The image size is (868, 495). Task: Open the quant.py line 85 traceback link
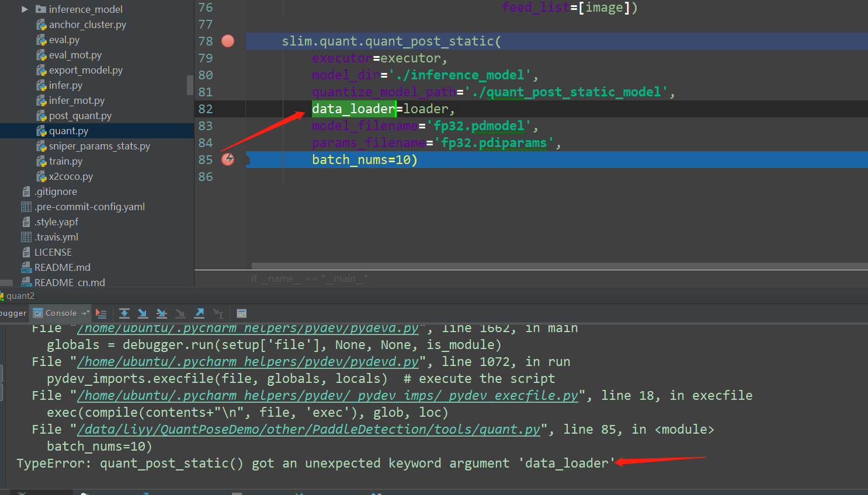[309, 430]
